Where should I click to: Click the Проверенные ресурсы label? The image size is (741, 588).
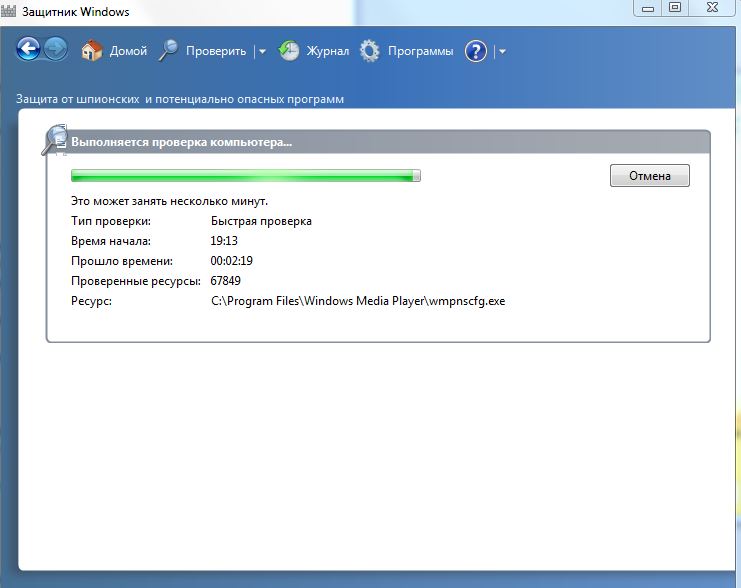136,281
